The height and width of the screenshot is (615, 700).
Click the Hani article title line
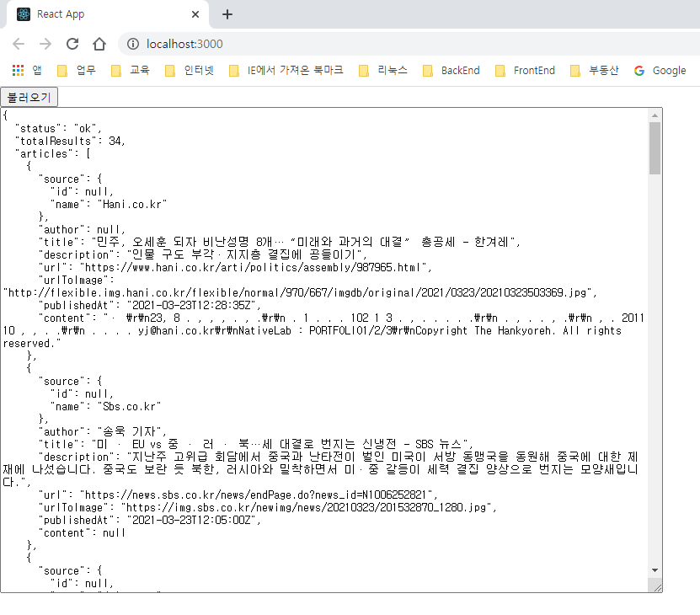tap(280, 242)
